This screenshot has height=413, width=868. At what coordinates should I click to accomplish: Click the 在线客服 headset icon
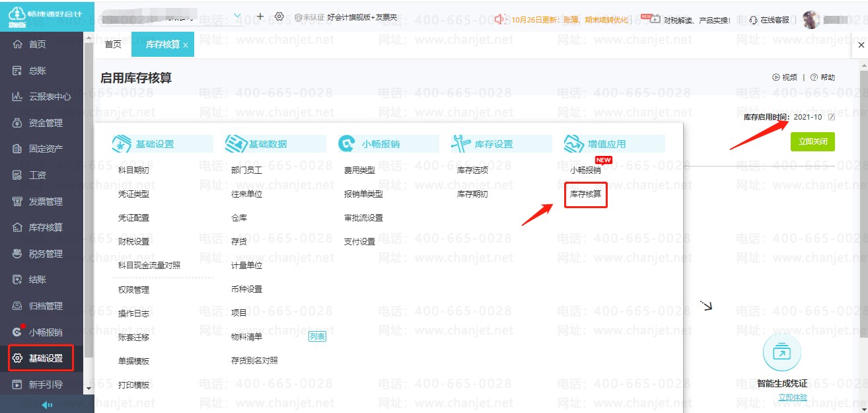coord(754,20)
